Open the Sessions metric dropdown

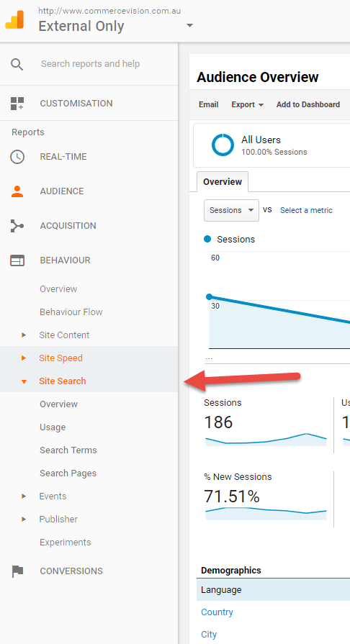point(231,210)
